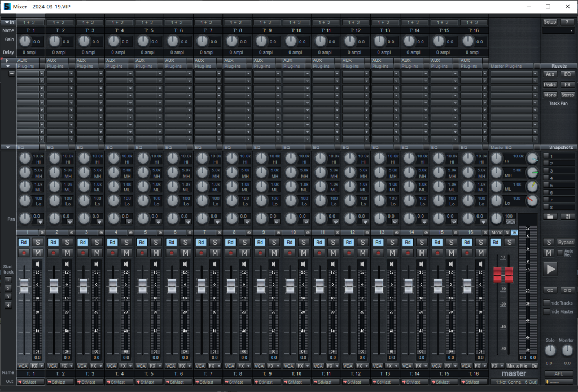Open first plug-in slot dropdown on track 1

pos(42,74)
